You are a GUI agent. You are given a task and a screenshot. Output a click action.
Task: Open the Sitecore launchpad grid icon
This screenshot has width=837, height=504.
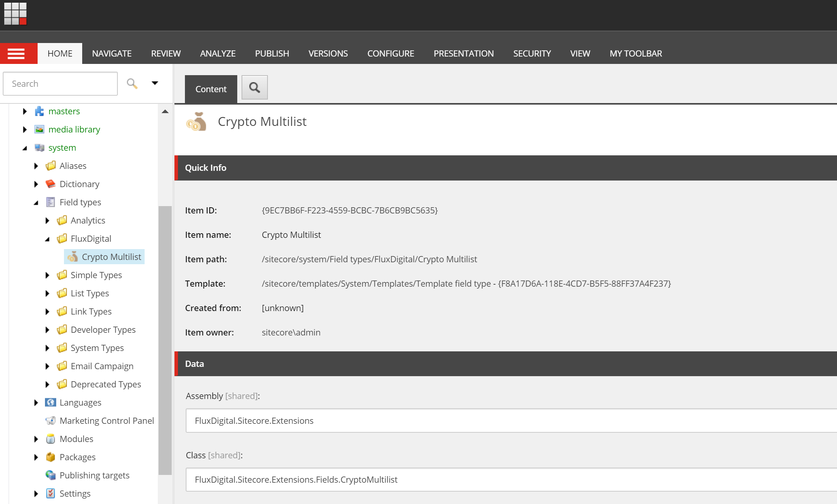pyautogui.click(x=16, y=14)
